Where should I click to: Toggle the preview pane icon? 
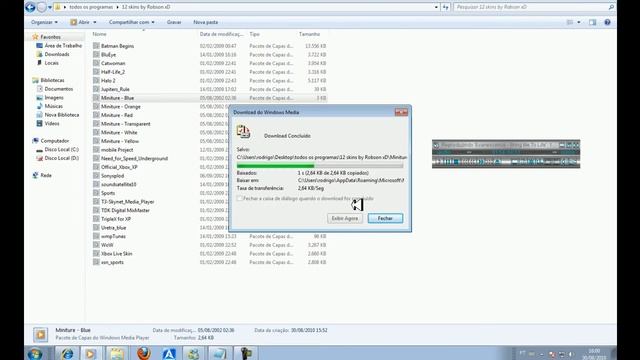[x=592, y=22]
